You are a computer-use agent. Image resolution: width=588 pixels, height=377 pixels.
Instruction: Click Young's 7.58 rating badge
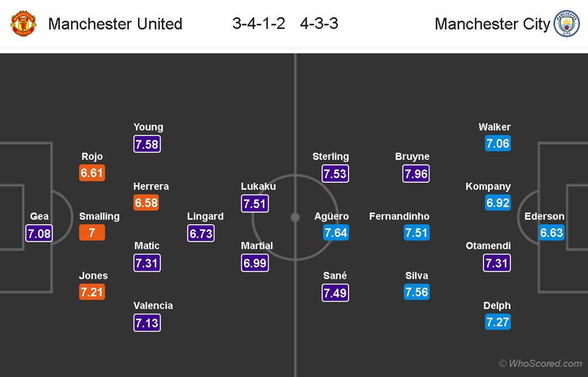point(147,144)
